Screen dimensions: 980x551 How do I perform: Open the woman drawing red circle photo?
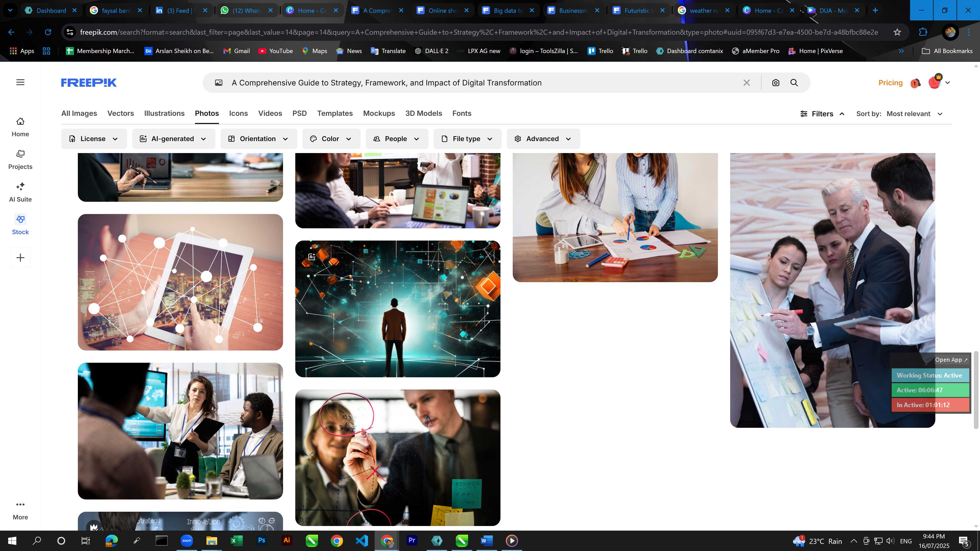click(x=398, y=457)
